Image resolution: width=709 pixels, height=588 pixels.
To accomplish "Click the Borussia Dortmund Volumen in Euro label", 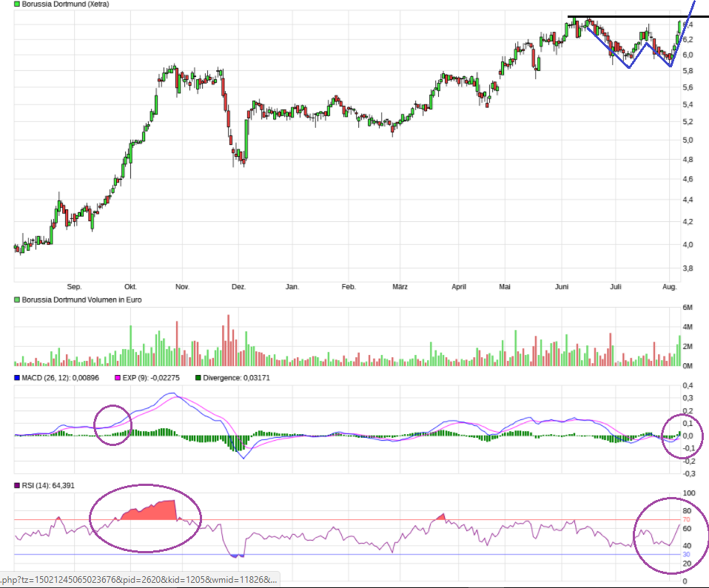I will coord(82,300).
